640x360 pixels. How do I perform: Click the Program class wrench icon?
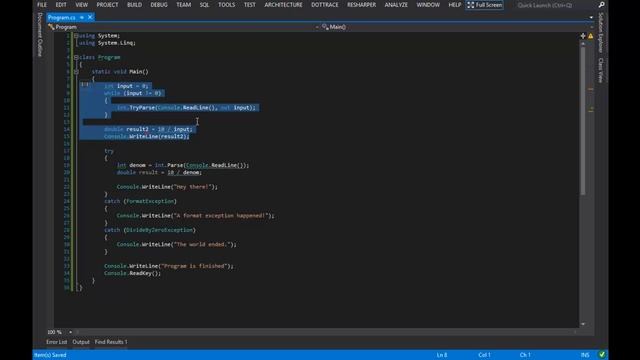point(51,27)
